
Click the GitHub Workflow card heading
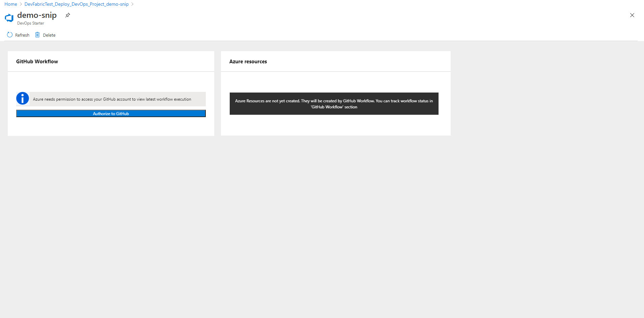37,62
